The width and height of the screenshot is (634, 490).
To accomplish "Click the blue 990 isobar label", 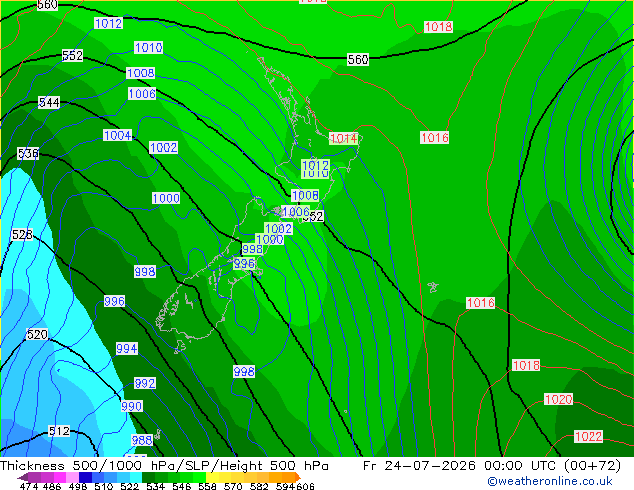I will tap(131, 406).
